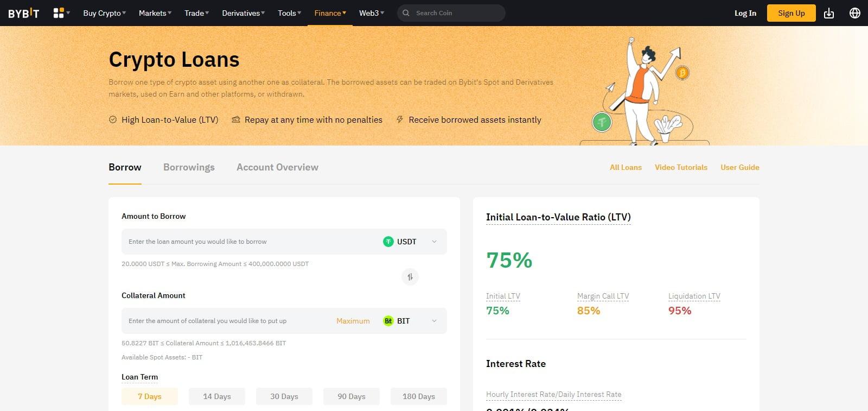Open the Video Tutorials link

[x=681, y=167]
